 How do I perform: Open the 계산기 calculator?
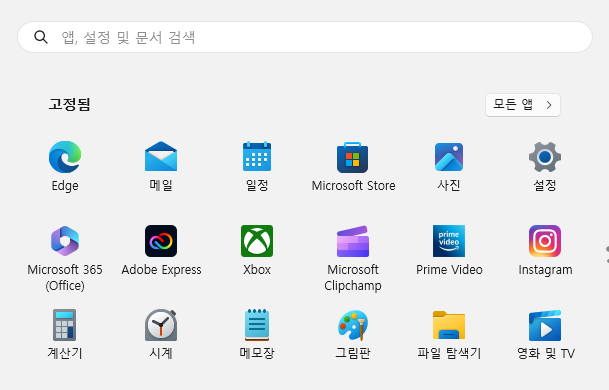pos(64,325)
